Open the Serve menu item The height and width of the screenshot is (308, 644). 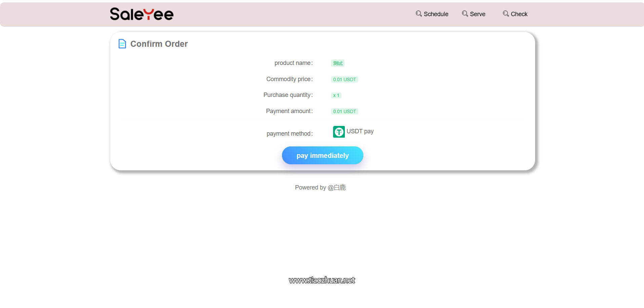tap(477, 14)
